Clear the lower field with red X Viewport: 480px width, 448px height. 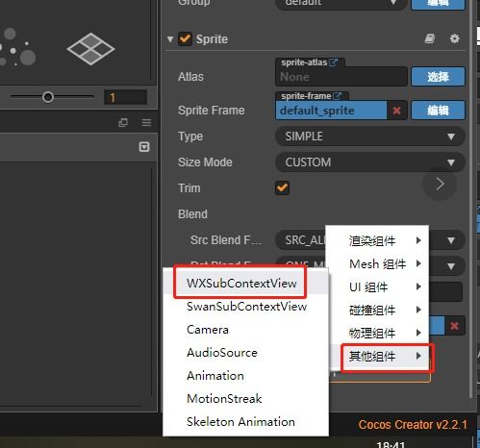(454, 326)
